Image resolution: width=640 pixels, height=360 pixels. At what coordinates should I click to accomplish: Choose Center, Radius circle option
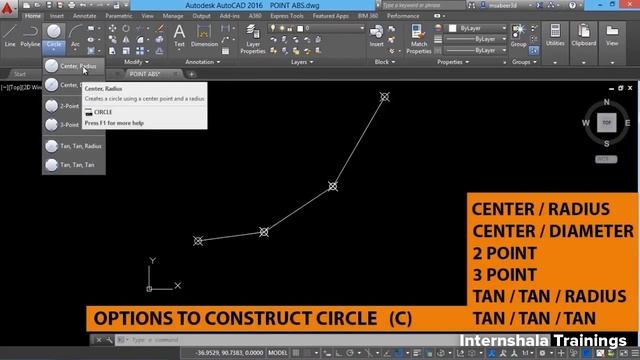click(x=73, y=66)
